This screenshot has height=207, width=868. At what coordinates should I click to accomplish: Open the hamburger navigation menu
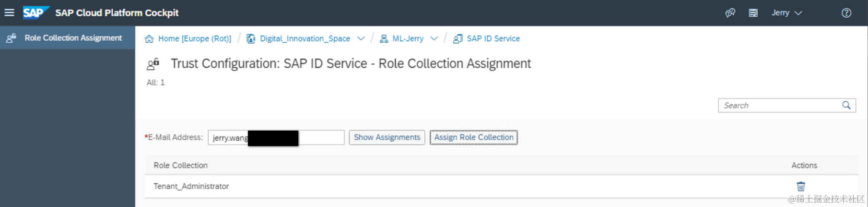click(10, 13)
